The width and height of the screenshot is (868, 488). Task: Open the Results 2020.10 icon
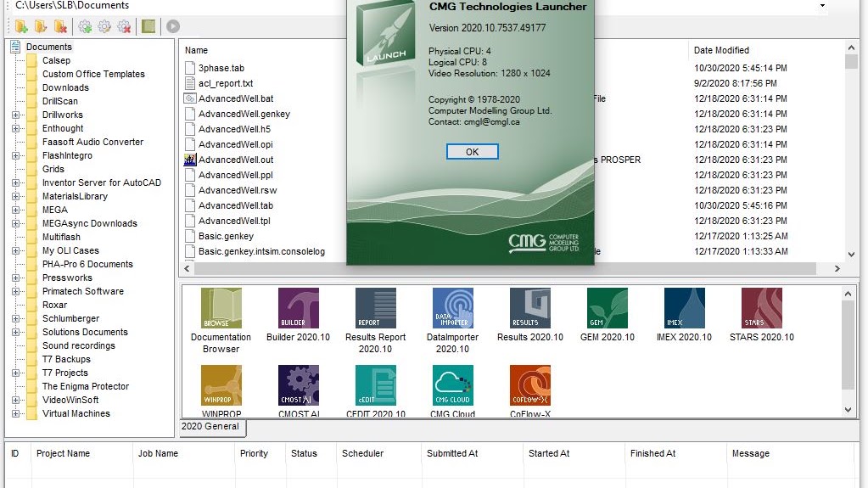[529, 308]
